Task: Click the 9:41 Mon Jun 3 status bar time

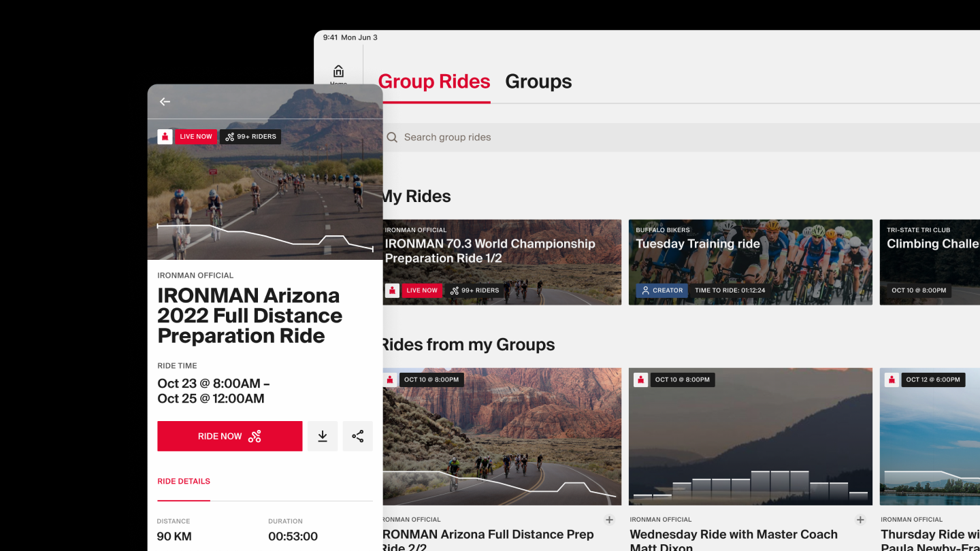Action: tap(350, 37)
